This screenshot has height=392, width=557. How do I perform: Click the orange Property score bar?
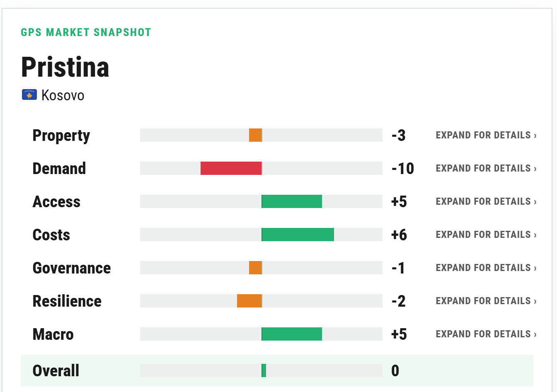pos(255,135)
